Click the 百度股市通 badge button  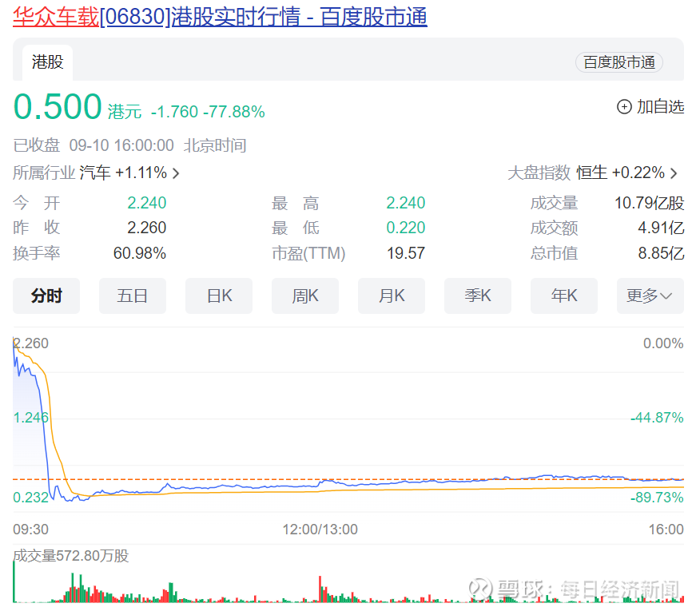pos(618,62)
